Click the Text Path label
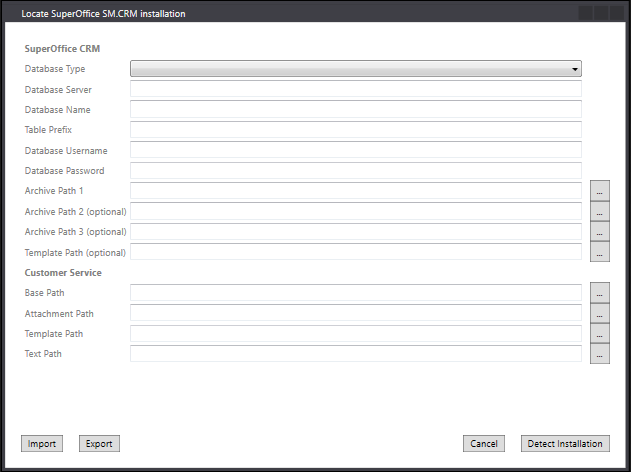Image resolution: width=631 pixels, height=472 pixels. (43, 354)
